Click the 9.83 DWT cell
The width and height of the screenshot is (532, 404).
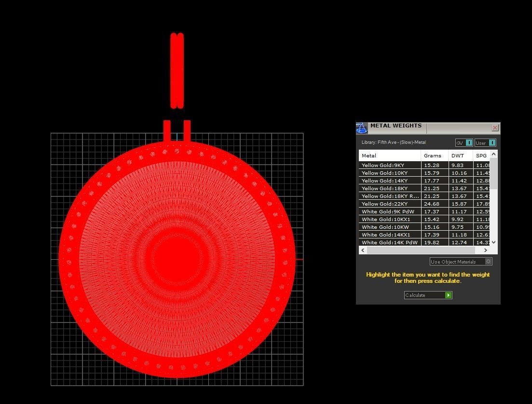tap(461, 165)
